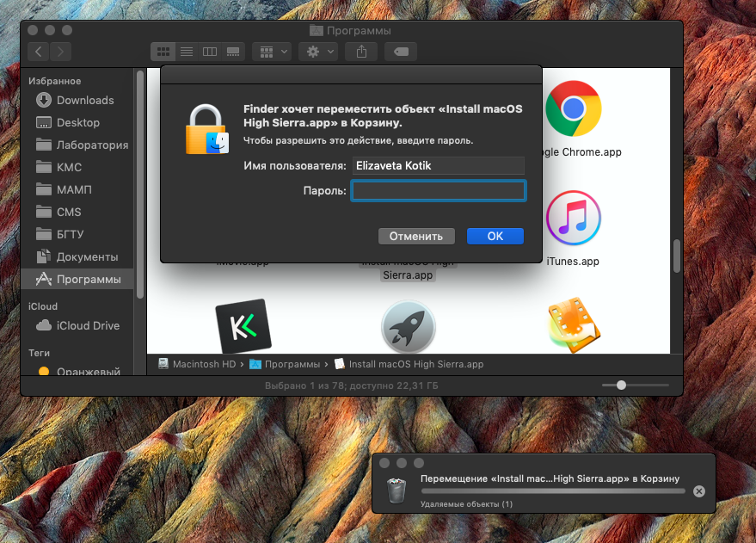
Task: Switch Finder to list view
Action: click(187, 52)
